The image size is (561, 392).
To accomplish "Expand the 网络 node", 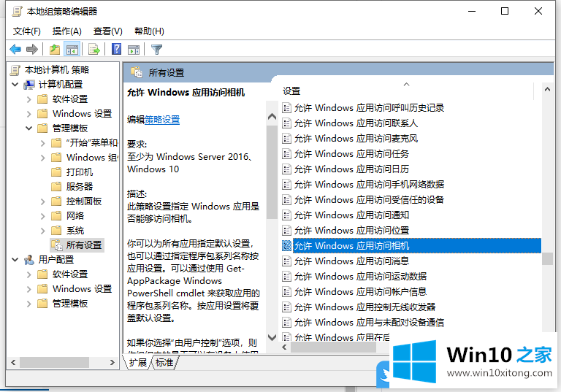I will (x=43, y=216).
